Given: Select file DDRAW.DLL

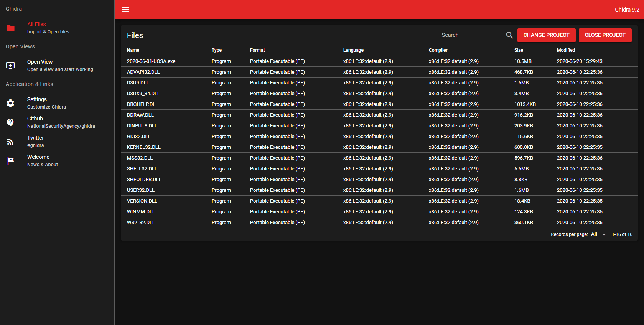Looking at the screenshot, I should [x=140, y=115].
